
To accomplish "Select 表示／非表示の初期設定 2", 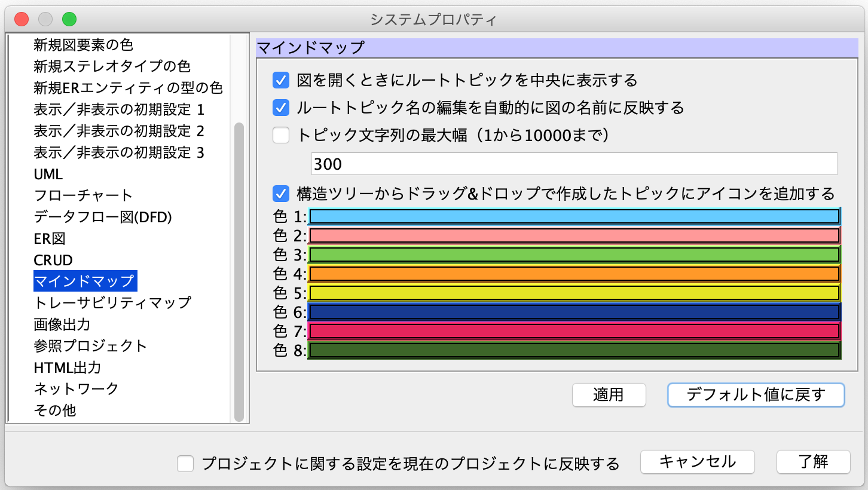I will [x=119, y=131].
